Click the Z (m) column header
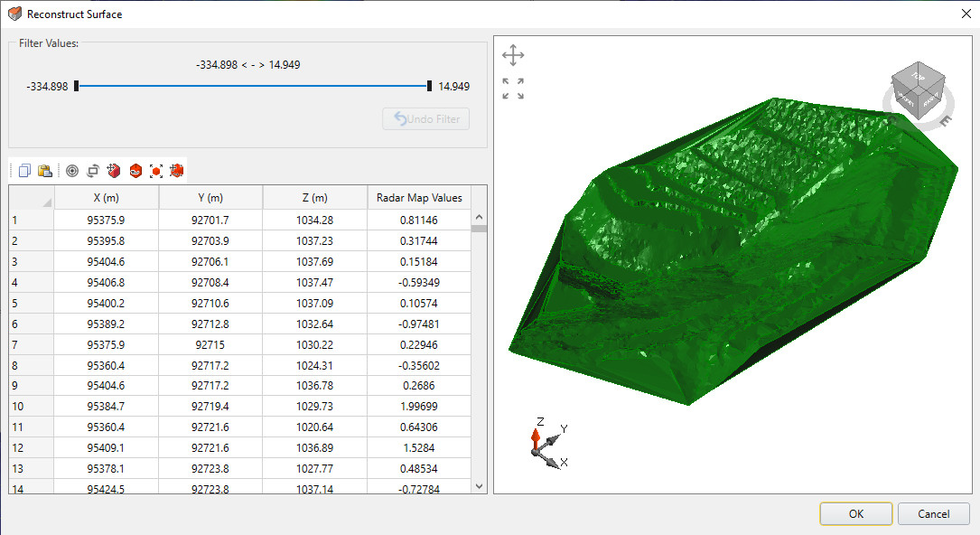Screen dimensions: 980x535 pyautogui.click(x=315, y=198)
